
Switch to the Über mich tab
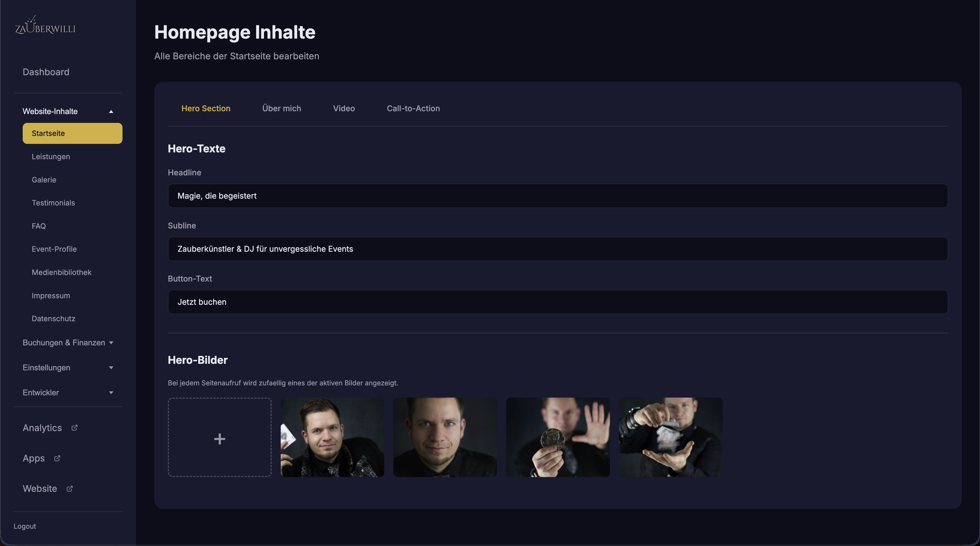(282, 108)
